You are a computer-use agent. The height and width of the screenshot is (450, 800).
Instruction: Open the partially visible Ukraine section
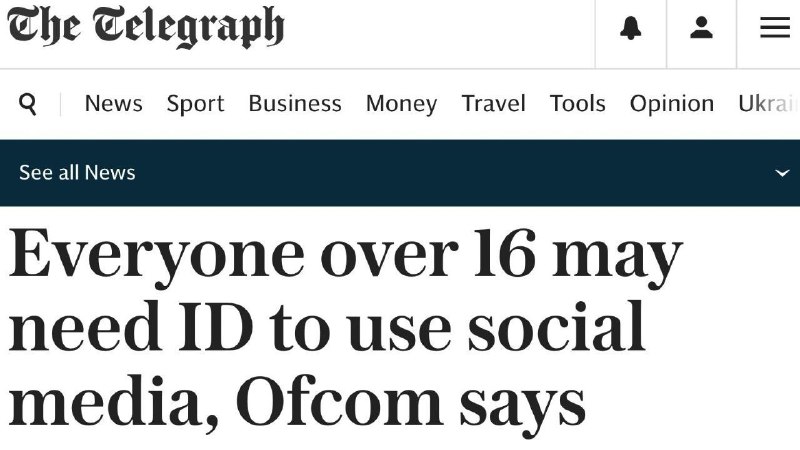(x=769, y=104)
